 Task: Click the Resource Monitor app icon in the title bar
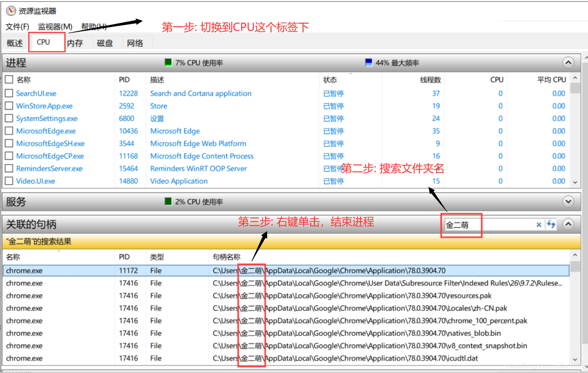(x=11, y=10)
